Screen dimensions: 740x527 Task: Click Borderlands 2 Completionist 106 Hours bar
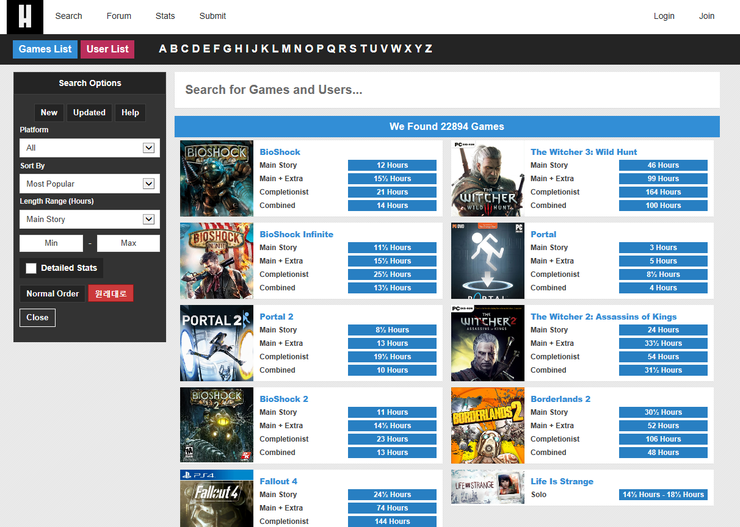[663, 439]
